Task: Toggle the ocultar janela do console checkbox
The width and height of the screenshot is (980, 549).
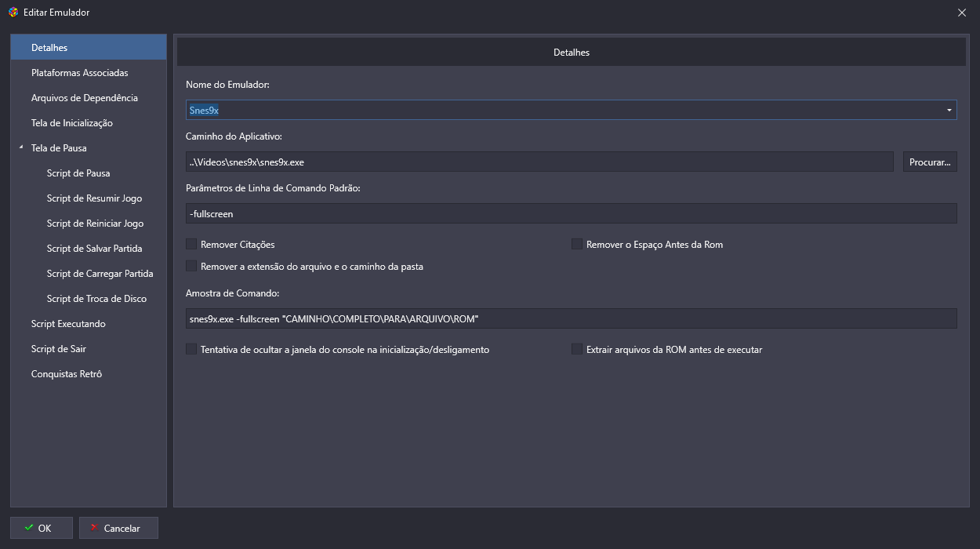Action: 191,350
